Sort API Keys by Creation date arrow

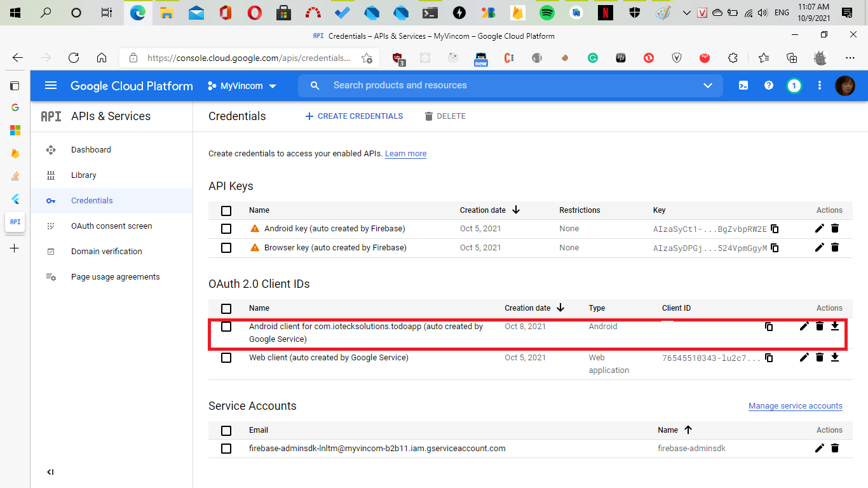coord(516,210)
